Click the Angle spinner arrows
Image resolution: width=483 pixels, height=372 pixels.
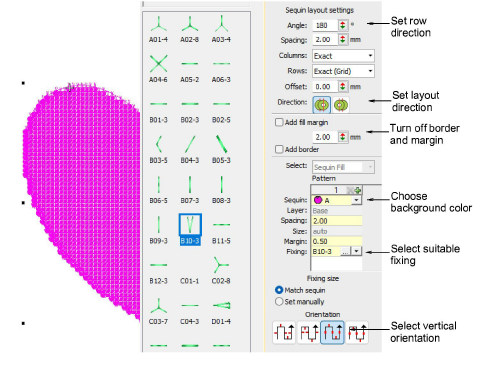click(x=343, y=25)
